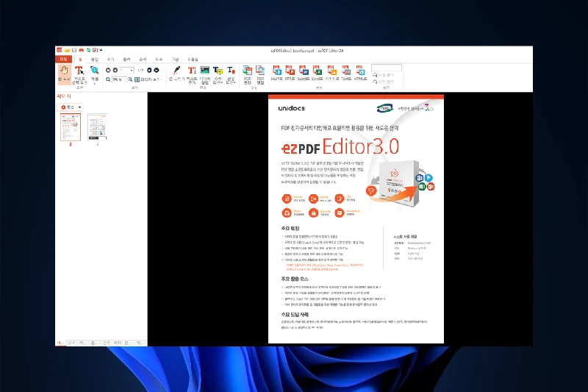Screen dimensions: 588x392
Task: Open the File menu tab
Action: pos(64,60)
